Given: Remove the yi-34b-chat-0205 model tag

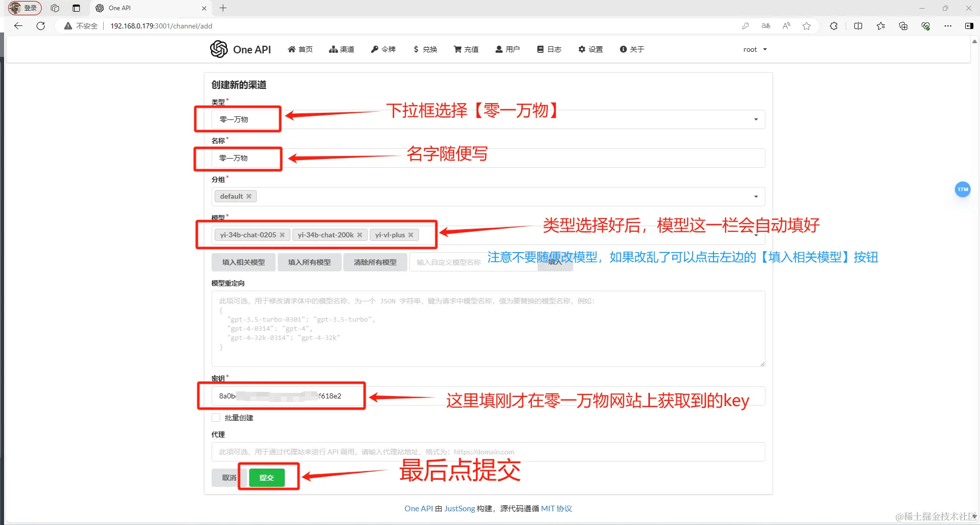Looking at the screenshot, I should pos(282,235).
